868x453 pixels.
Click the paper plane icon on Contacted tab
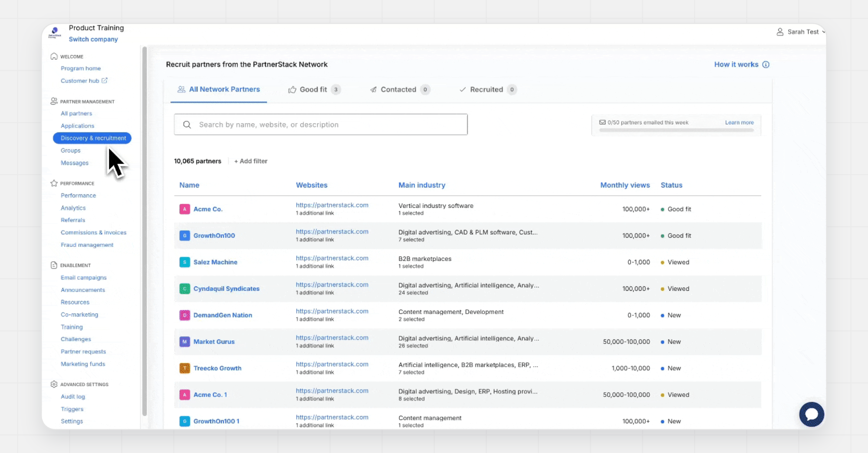[x=373, y=89]
